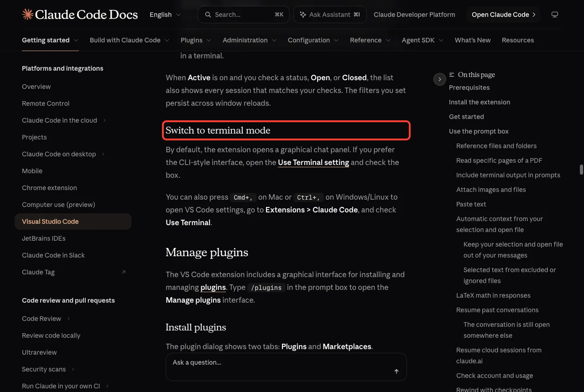Viewport: 584px width, 392px height.
Task: Collapse the On this page sidebar arrow
Action: [439, 79]
